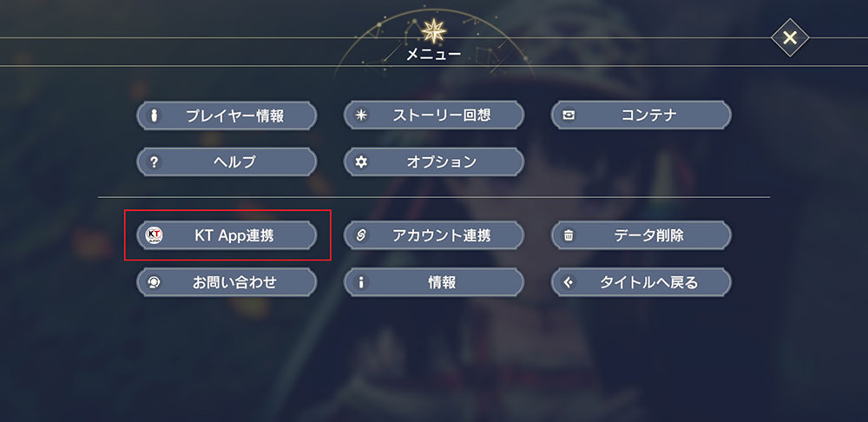Click the sparkle icon on ストーリー回想
Viewport: 868px width, 422px height.
[362, 115]
